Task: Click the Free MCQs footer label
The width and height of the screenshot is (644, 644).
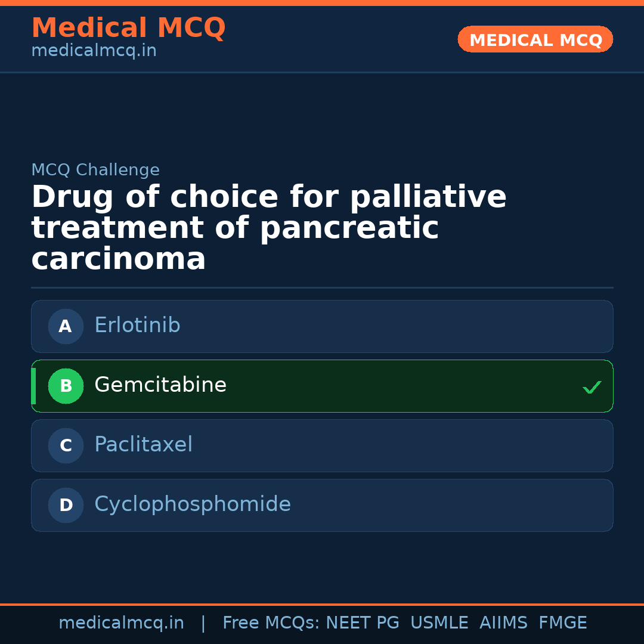Action: point(271,623)
